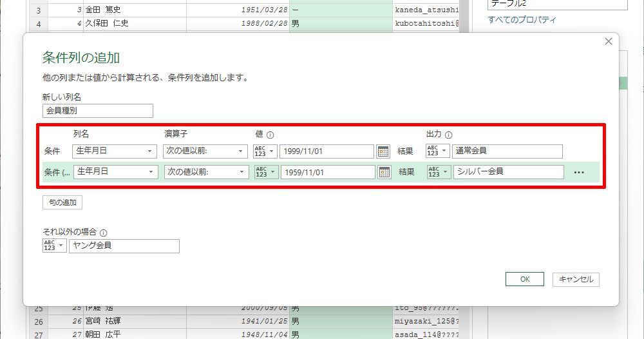Click info icon next to 値 header

(270, 135)
